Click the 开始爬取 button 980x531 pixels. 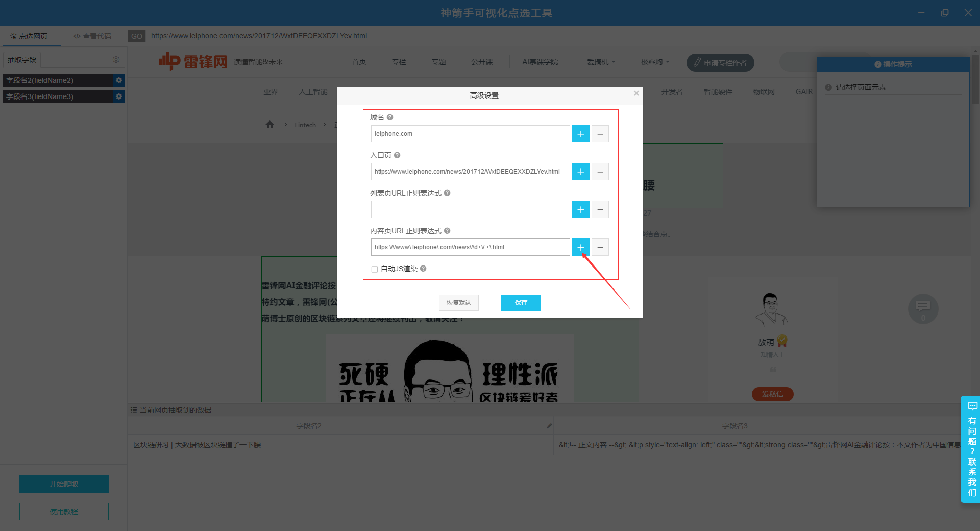click(x=64, y=484)
